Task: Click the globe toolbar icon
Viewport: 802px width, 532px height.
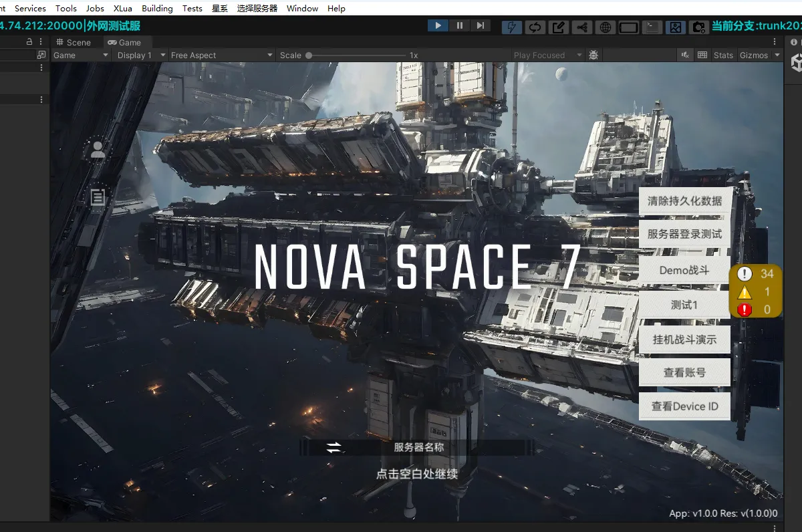Action: (605, 27)
